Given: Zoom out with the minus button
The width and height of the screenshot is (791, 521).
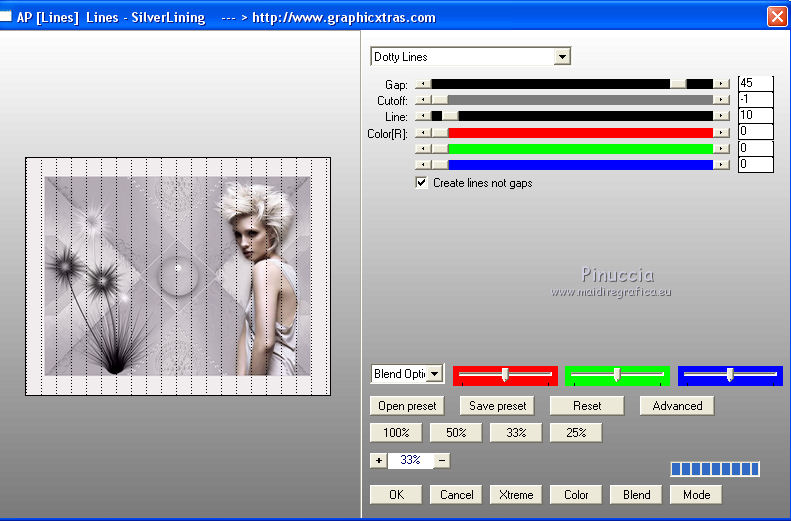Looking at the screenshot, I should tap(442, 460).
